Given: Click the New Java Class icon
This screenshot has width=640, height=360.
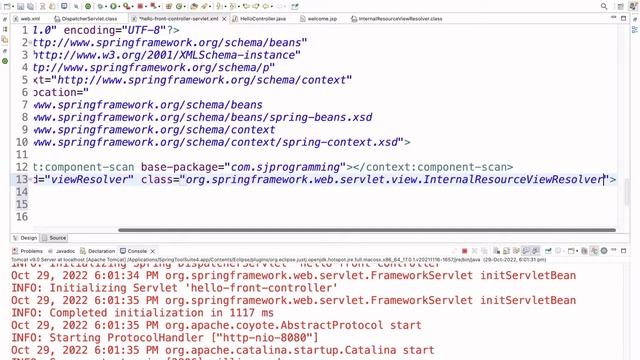Looking at the screenshot, I should click(179, 7).
